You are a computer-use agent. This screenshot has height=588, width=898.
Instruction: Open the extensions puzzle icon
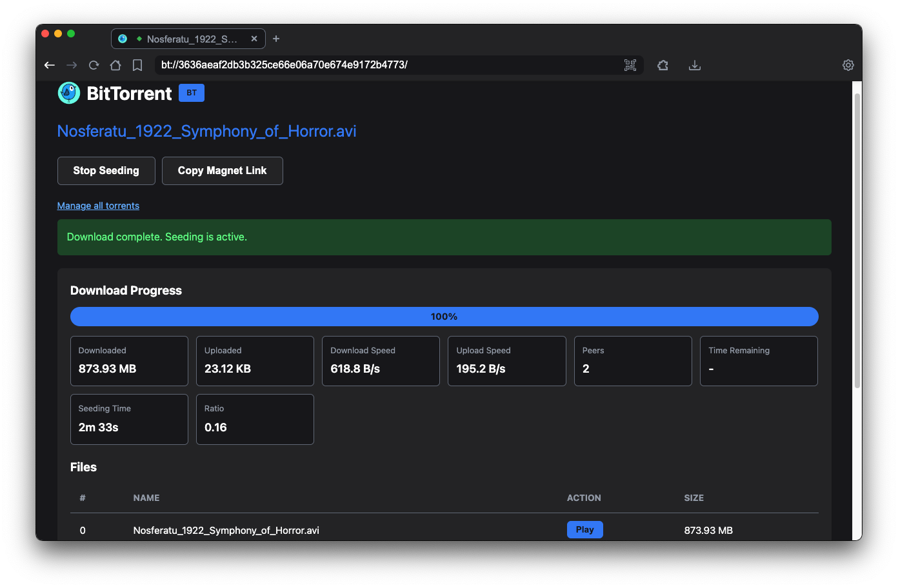click(663, 65)
